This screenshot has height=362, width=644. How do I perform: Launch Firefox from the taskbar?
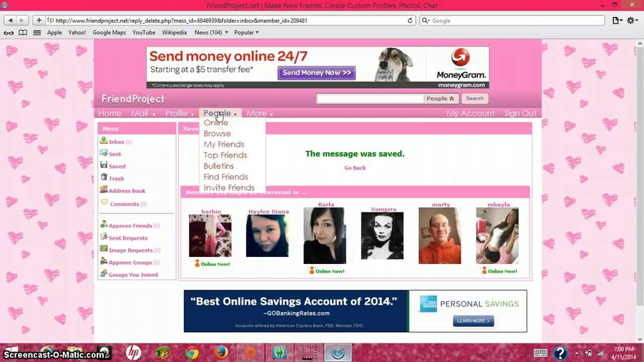(220, 353)
